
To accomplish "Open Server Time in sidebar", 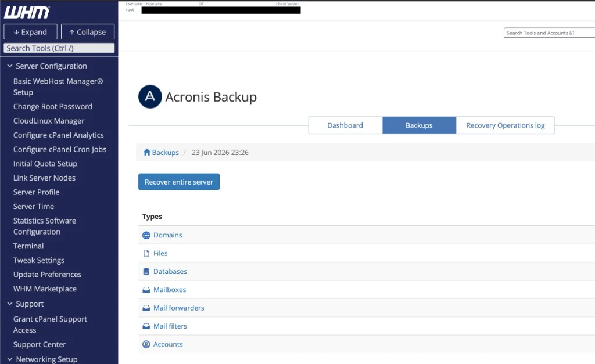I will [x=34, y=206].
